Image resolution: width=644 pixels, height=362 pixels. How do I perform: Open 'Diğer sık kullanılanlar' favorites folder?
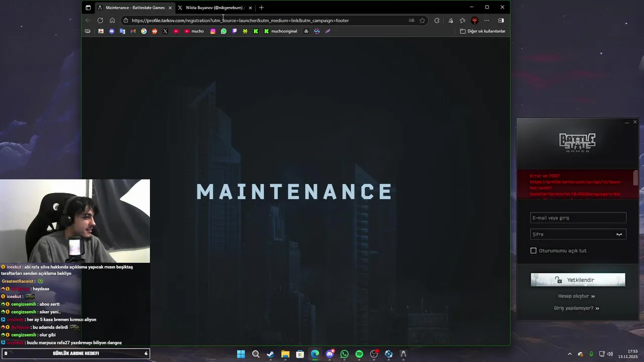point(482,31)
